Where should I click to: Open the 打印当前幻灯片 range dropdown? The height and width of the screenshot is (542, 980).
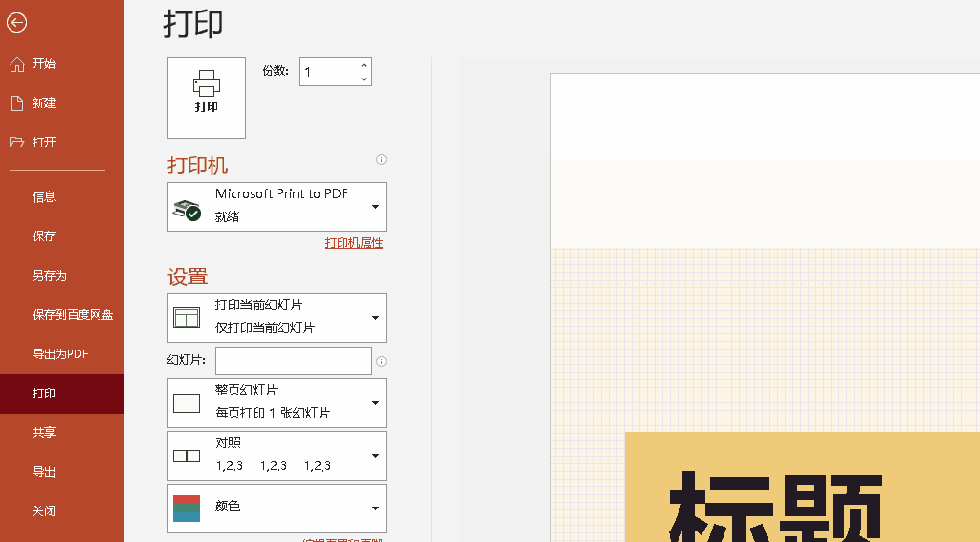coord(277,318)
